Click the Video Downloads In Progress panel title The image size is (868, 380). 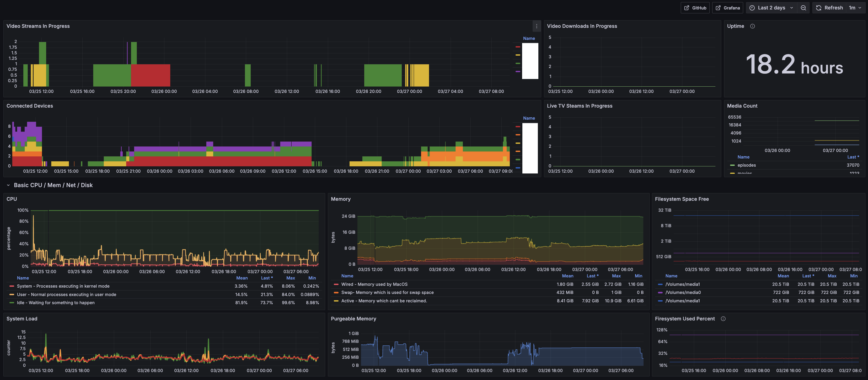(x=582, y=26)
